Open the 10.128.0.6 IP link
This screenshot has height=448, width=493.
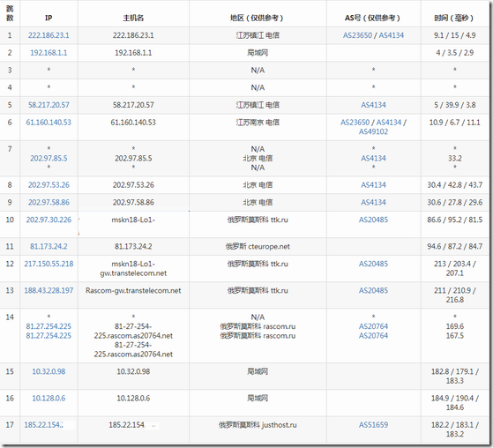(x=49, y=399)
